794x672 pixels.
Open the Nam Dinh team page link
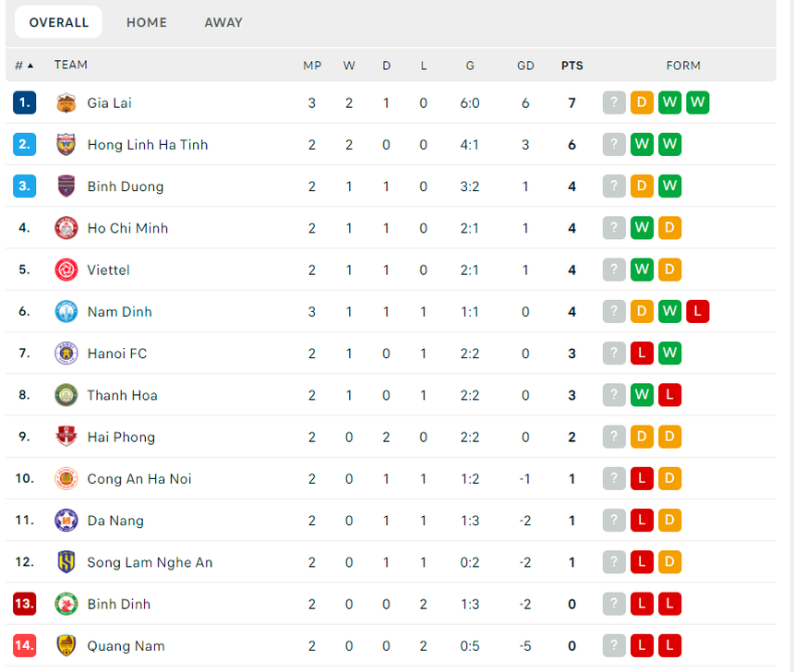(119, 311)
